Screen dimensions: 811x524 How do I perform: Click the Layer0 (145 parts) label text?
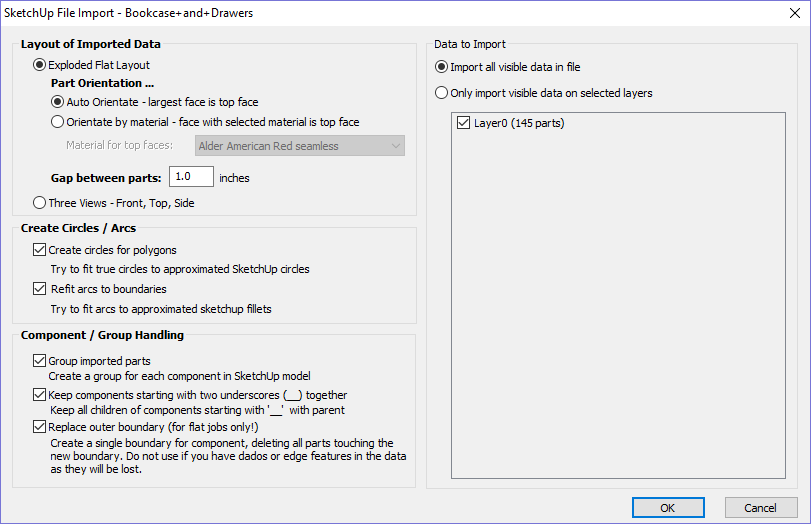[519, 123]
